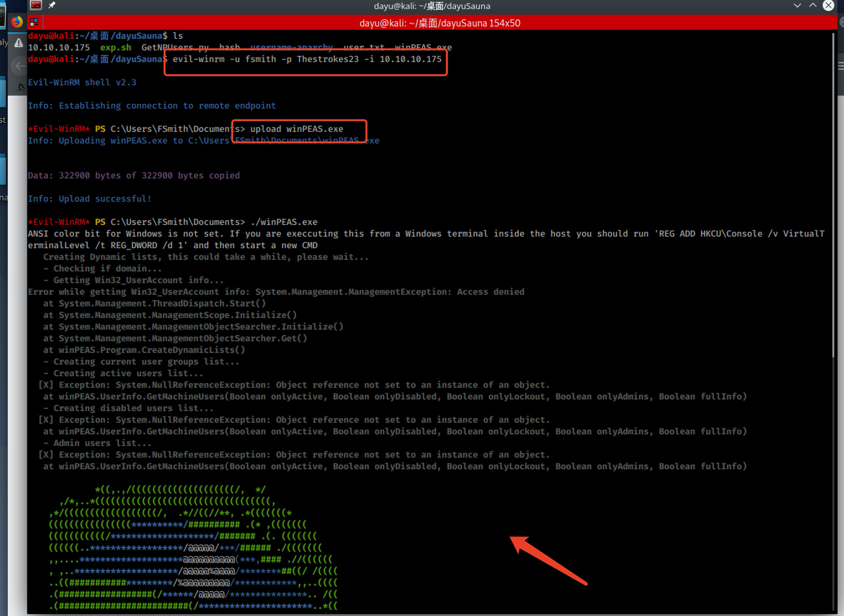Click '- Admin users list...' line
This screenshot has width=844, height=616.
coord(97,443)
